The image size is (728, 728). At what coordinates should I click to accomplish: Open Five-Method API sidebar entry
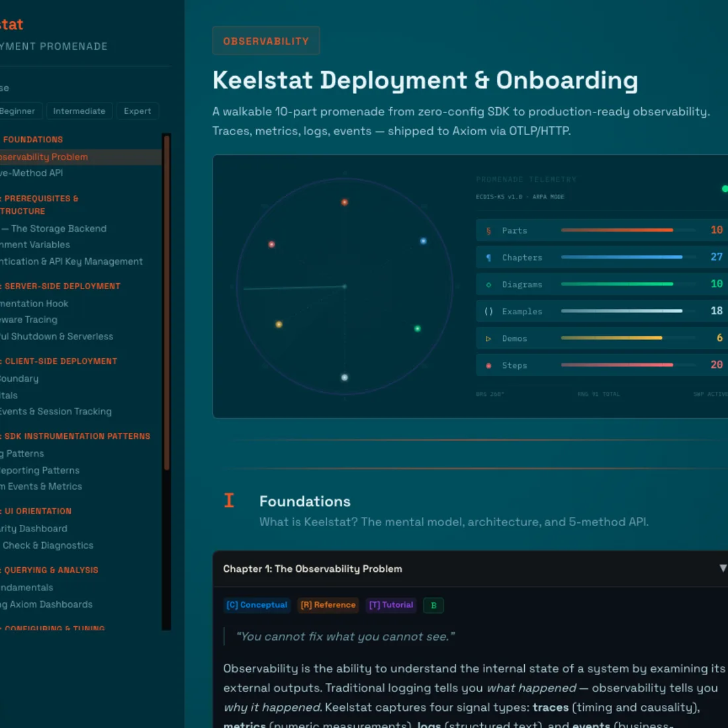[32, 173]
